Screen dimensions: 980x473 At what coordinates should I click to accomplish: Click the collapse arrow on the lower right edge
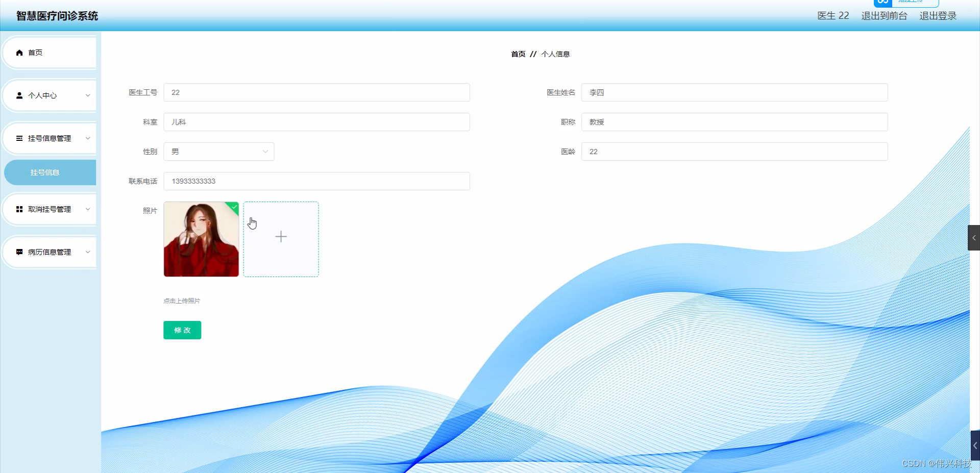tap(974, 445)
